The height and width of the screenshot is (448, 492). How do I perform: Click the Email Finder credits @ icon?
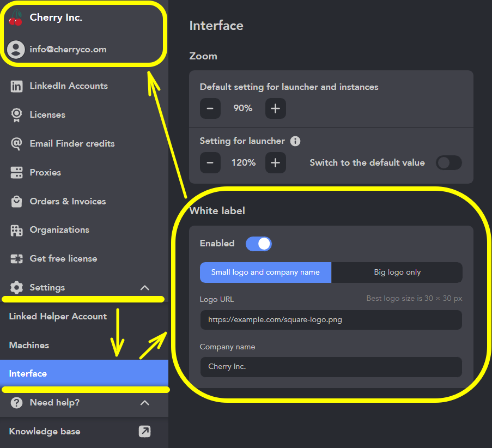tap(16, 143)
